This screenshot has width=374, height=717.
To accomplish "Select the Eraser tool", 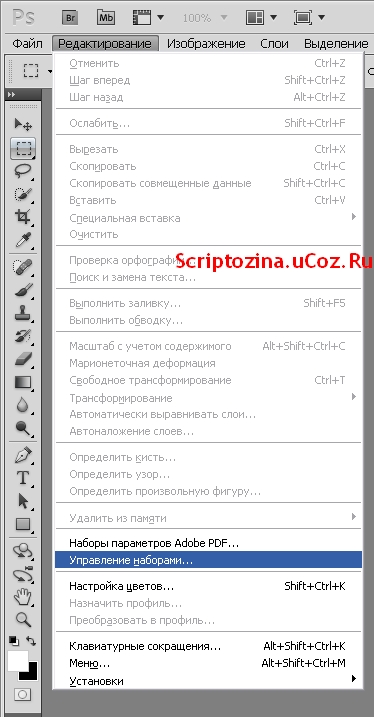I will (23, 359).
